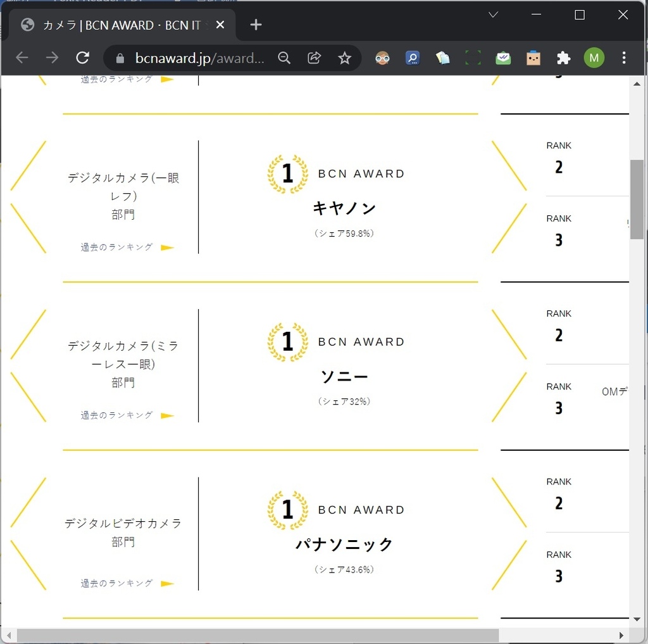648x644 pixels.
Task: Click the horizontal scrollbar thumb
Action: [x=258, y=635]
